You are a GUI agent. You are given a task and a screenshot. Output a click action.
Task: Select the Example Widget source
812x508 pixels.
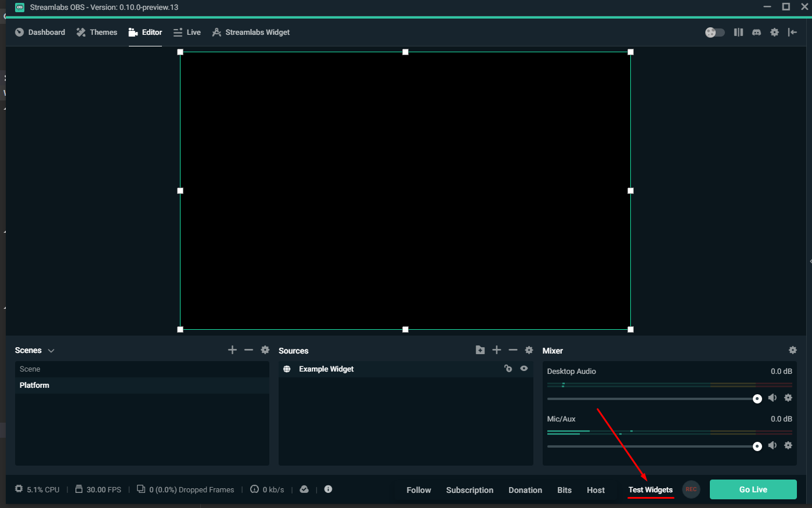(x=406, y=369)
